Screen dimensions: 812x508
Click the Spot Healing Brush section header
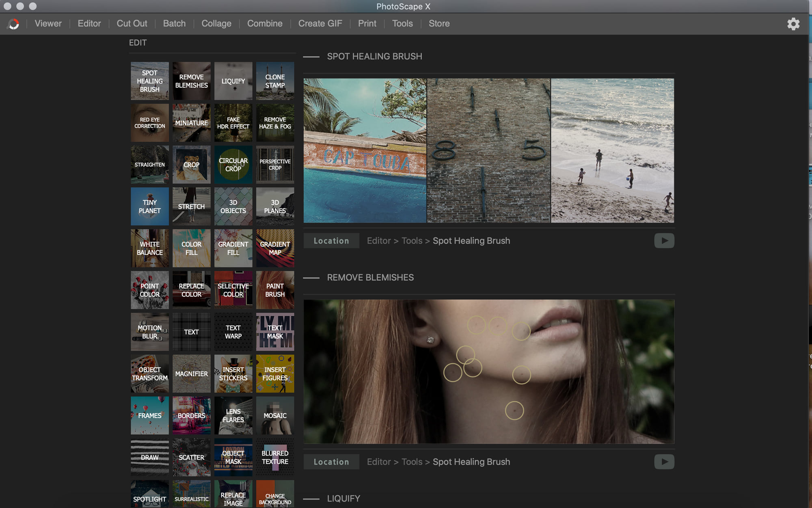tap(375, 56)
